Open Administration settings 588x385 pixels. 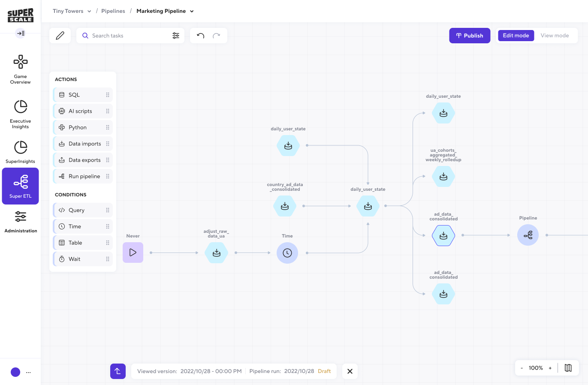click(21, 222)
